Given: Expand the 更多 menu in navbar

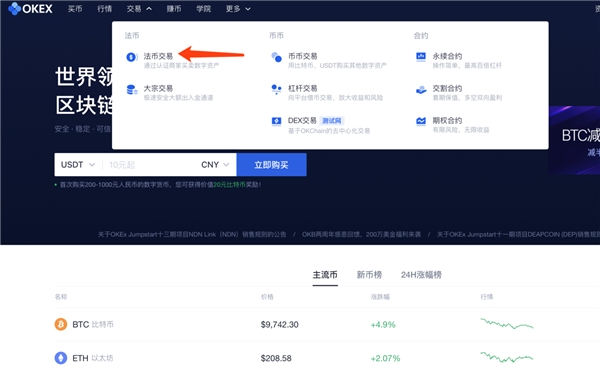Looking at the screenshot, I should pyautogui.click(x=238, y=9).
